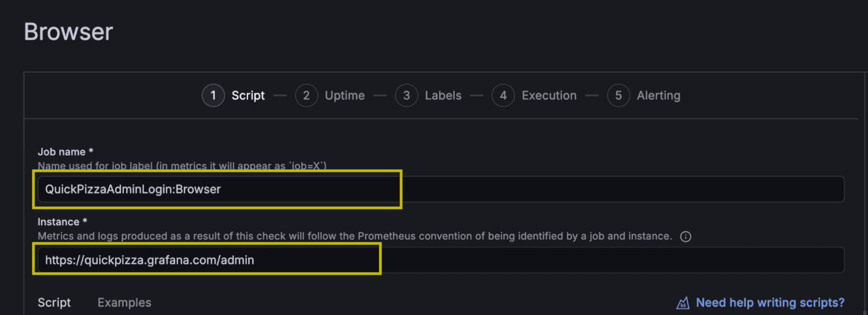
Task: Open the Need help writing scripts link
Action: [x=769, y=302]
